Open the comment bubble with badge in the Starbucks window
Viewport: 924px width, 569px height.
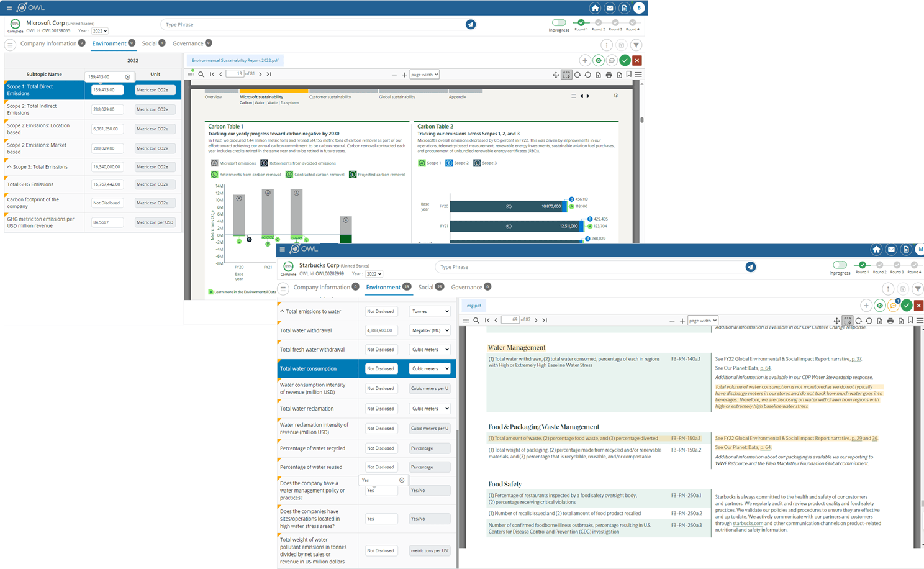click(893, 305)
